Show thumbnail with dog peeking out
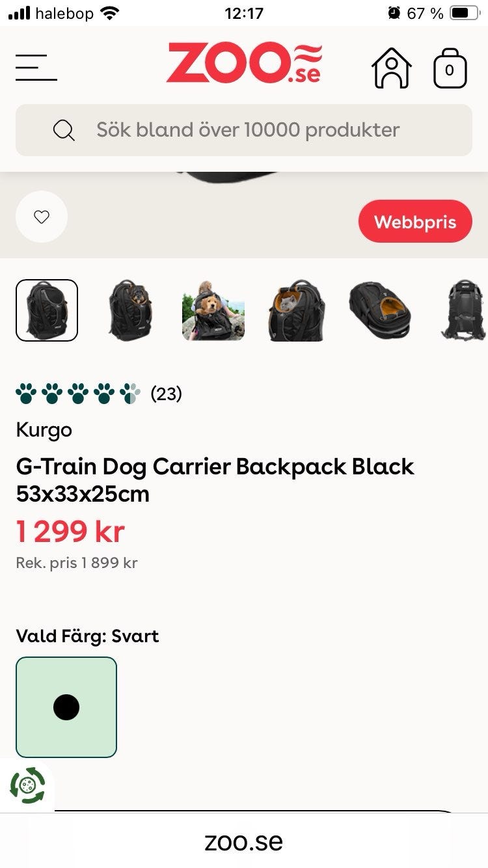 tap(130, 310)
